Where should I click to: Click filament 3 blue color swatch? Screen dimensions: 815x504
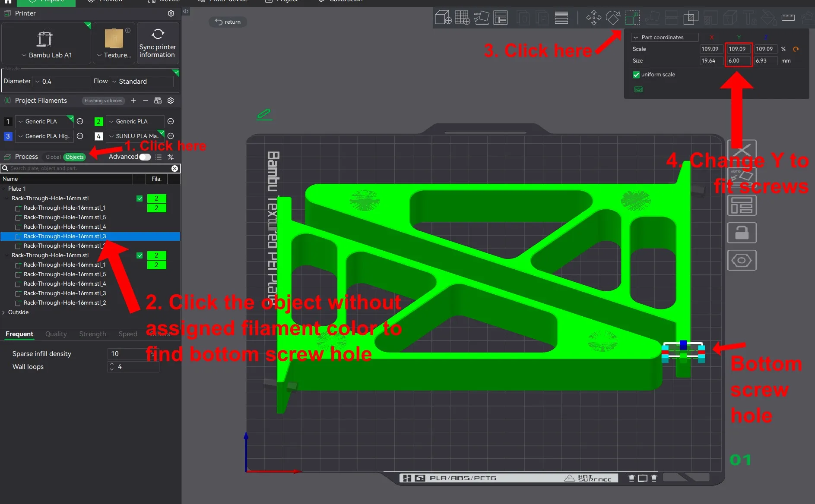pyautogui.click(x=8, y=136)
